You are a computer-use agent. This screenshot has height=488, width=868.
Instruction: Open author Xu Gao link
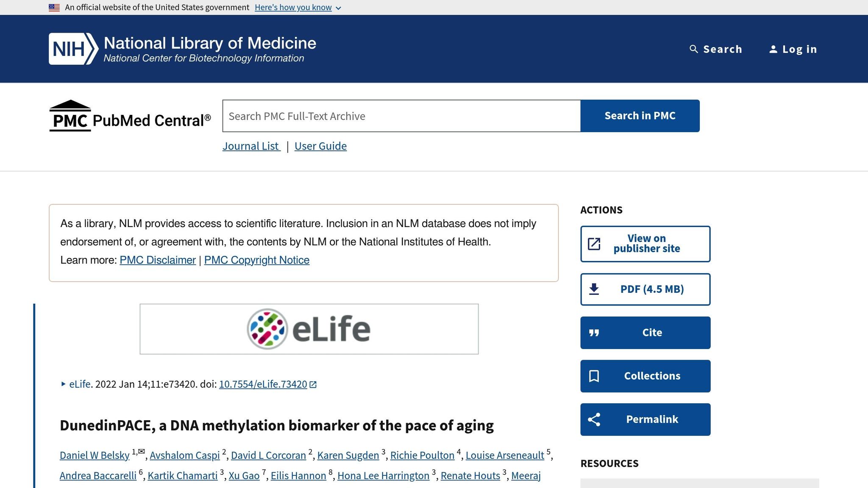[x=244, y=476]
